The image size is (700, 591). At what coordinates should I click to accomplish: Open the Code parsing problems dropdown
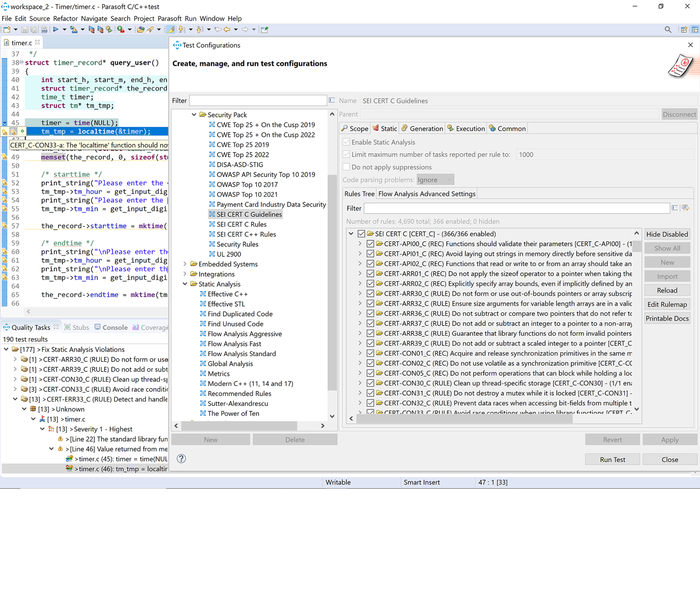435,179
